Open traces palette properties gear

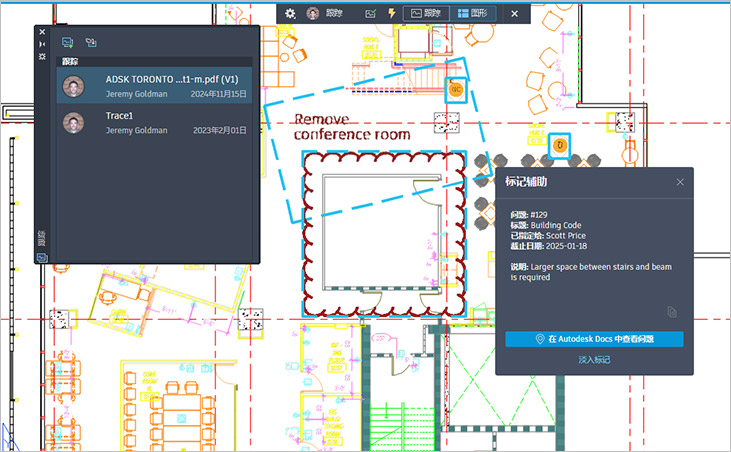[42, 57]
